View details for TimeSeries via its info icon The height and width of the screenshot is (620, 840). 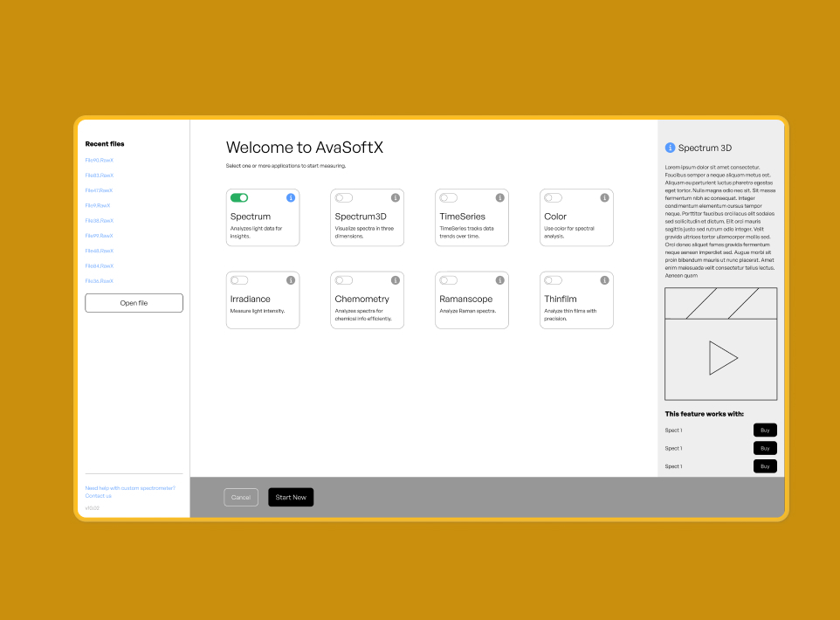pos(499,197)
